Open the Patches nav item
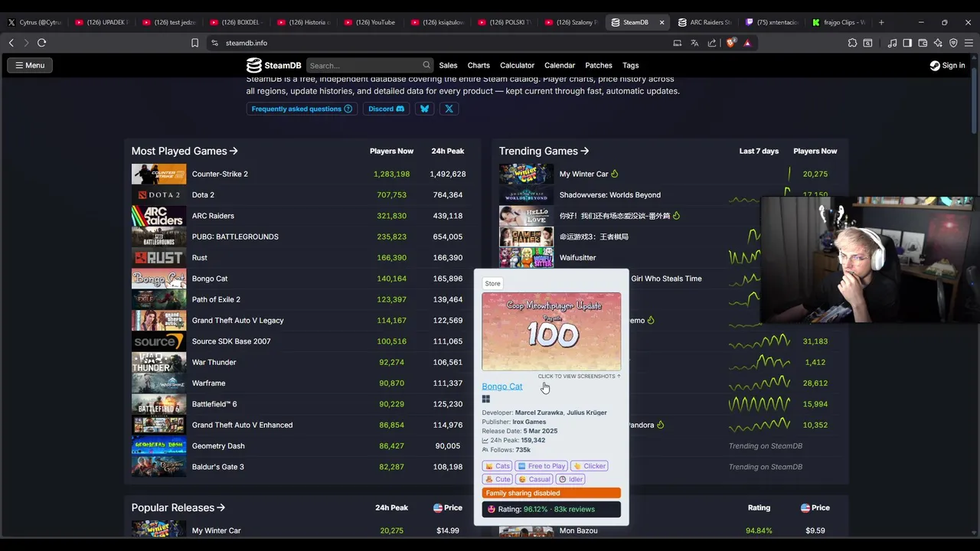 coord(599,65)
